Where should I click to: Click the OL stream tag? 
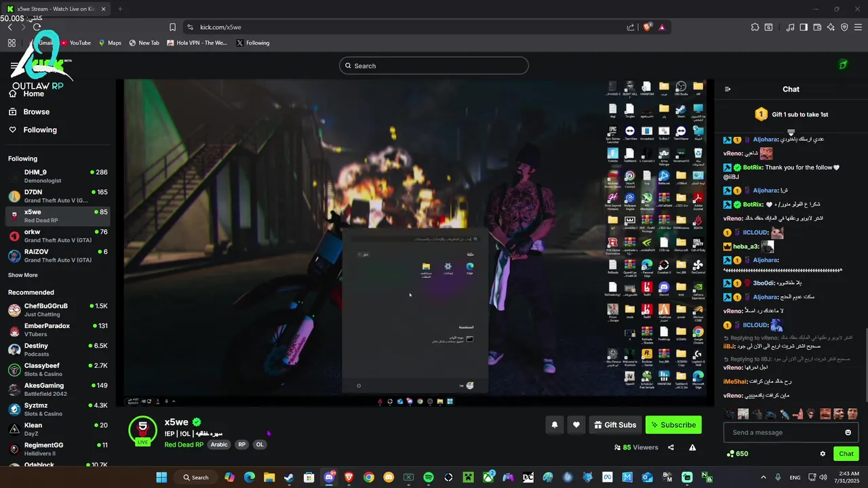click(x=260, y=445)
